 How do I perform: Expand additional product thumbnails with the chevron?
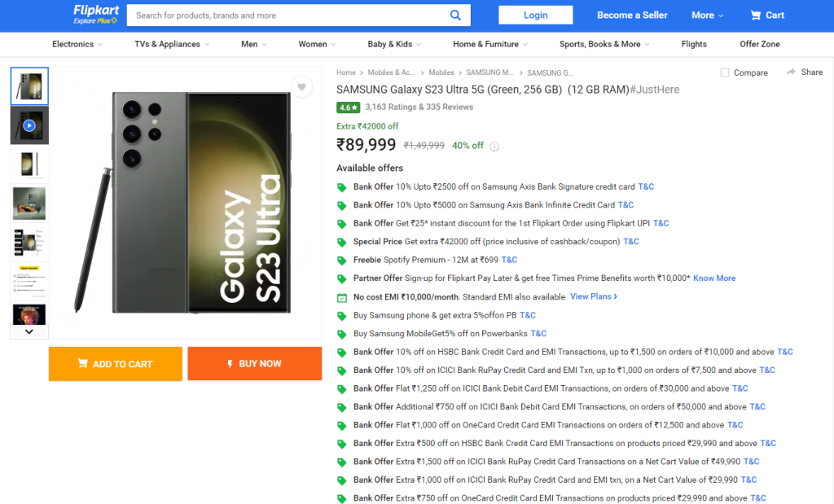(x=29, y=331)
